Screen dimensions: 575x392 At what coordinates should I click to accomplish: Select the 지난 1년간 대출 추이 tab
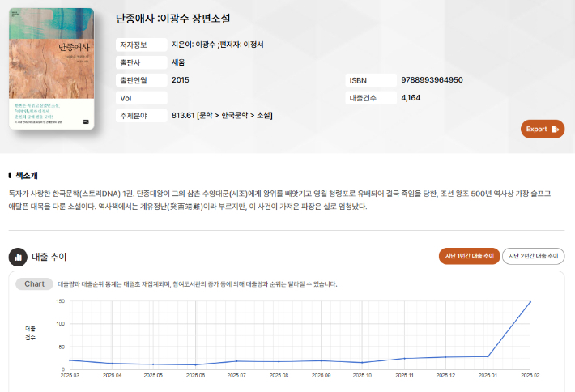pyautogui.click(x=470, y=256)
